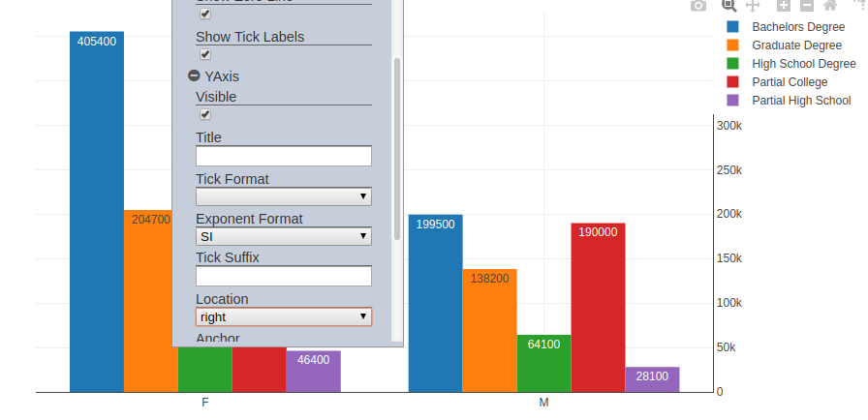Click the blue Bachelors Degree legend swatch
Image resolution: width=868 pixels, height=420 pixels.
[732, 26]
